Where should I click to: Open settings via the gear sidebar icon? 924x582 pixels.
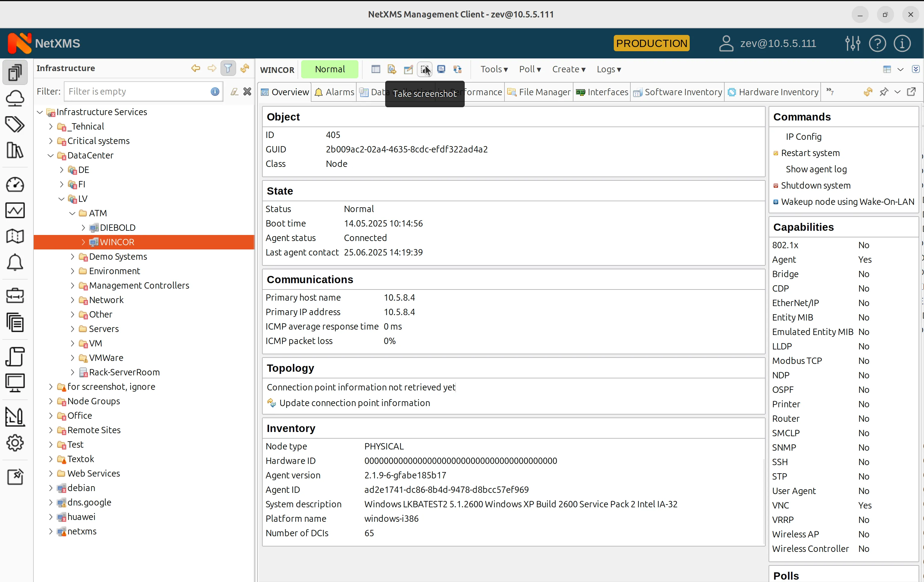coord(15,443)
